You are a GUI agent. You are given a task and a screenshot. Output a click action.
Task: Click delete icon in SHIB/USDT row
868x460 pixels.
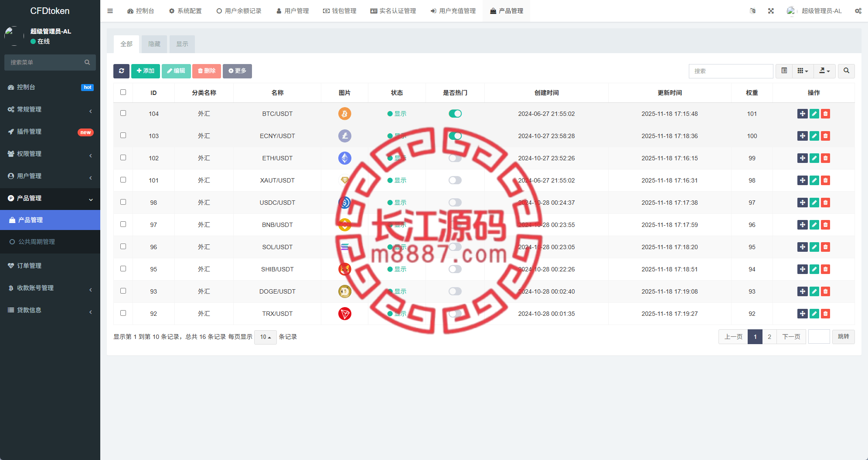825,269
